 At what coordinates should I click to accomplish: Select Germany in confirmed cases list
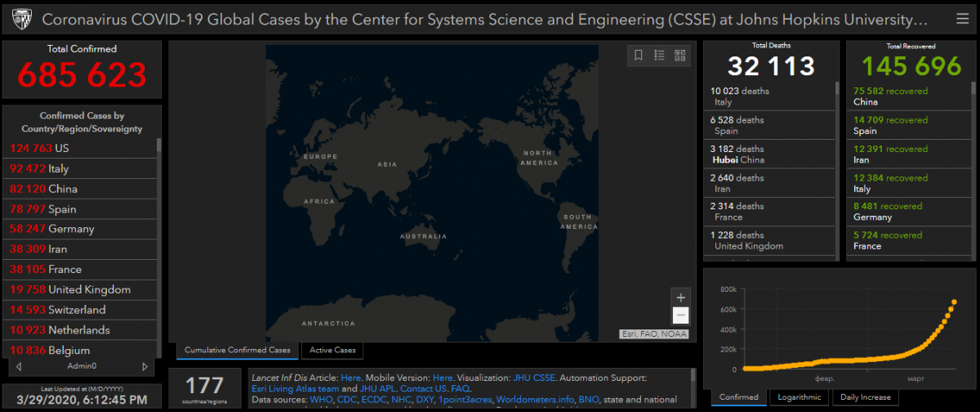(x=79, y=229)
